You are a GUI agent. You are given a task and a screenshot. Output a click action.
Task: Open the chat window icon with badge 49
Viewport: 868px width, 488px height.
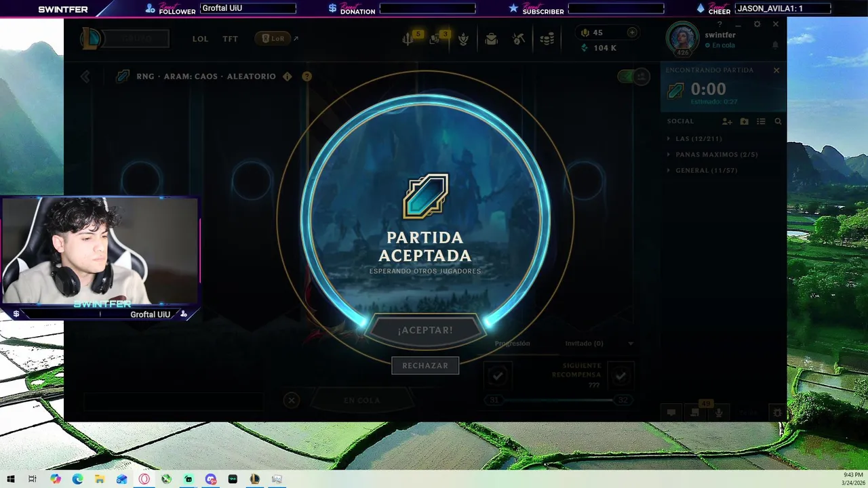[x=695, y=412]
